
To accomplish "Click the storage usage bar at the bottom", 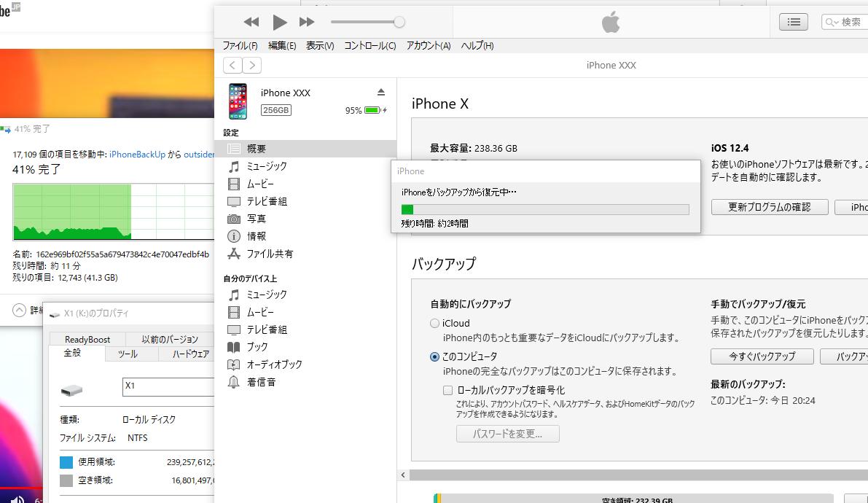I will pos(633,499).
